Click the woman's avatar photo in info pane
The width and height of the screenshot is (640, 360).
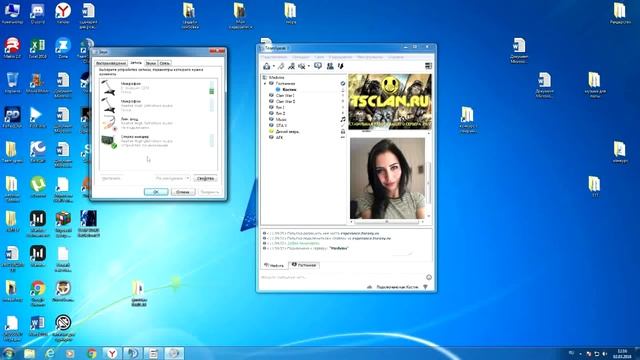click(x=387, y=178)
